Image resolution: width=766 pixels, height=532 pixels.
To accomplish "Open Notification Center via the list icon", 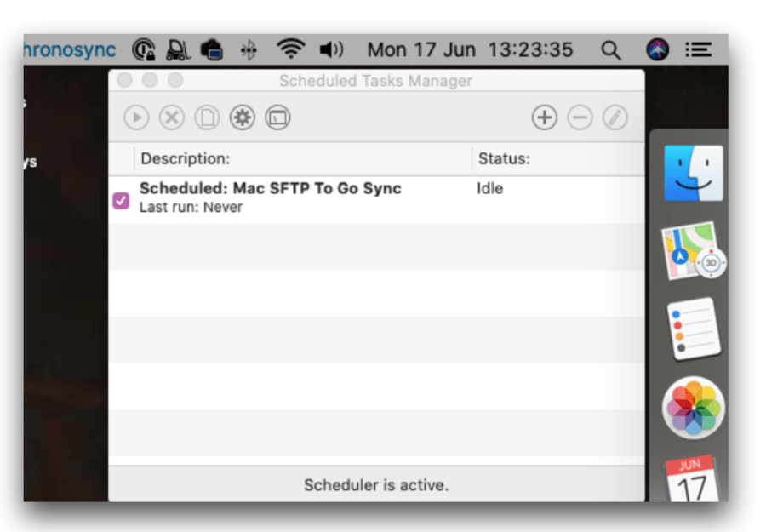I will coord(698,49).
